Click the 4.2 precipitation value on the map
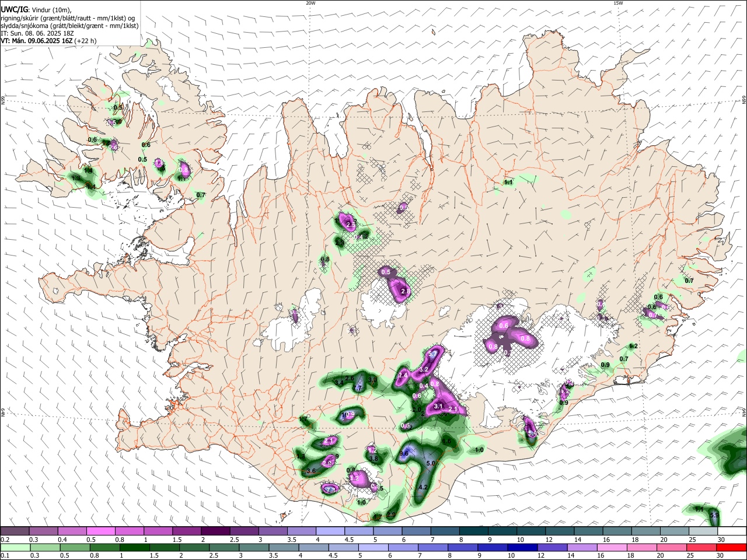Screen dimensions: 747x560 click(424, 487)
